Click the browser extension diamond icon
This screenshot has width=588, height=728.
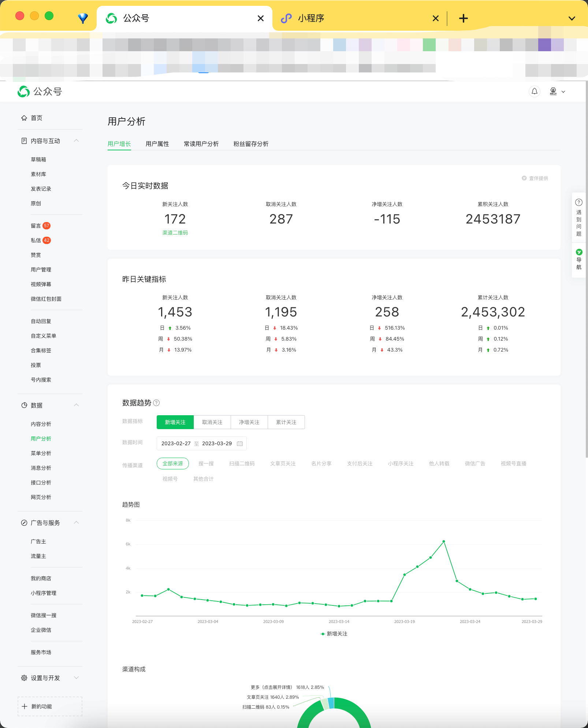pos(83,18)
